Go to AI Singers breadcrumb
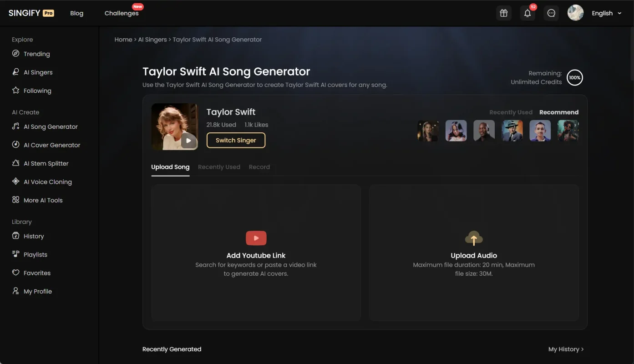Image resolution: width=634 pixels, height=364 pixels. click(152, 40)
